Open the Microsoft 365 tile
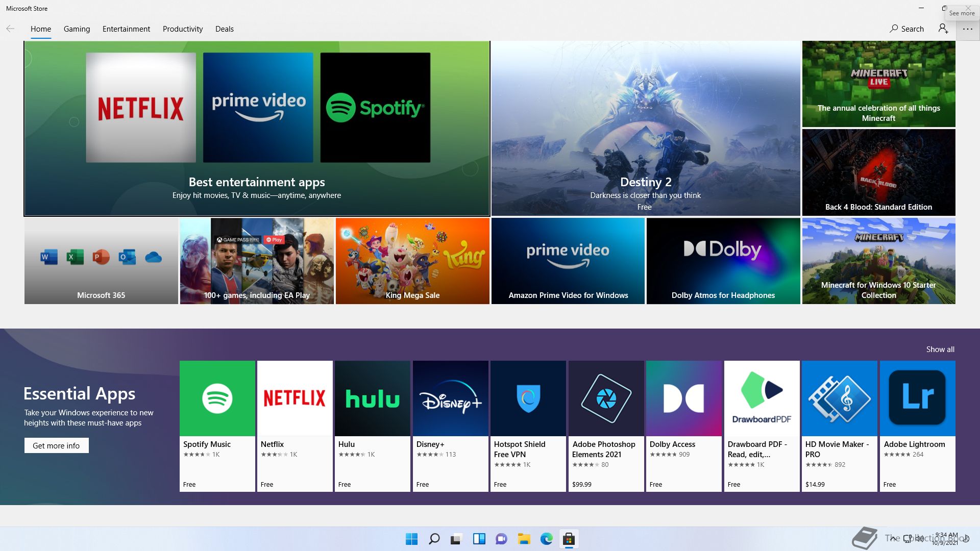Screen dimensions: 980x551 coord(101,261)
